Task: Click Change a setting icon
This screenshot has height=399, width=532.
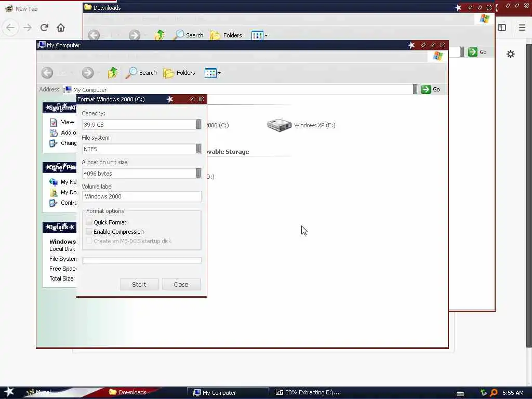Action: tap(54, 143)
